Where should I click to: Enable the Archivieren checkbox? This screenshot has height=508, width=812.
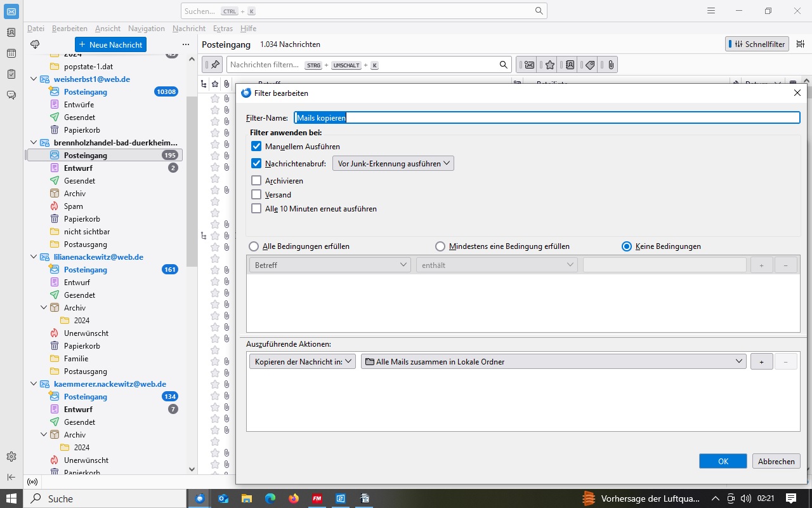click(256, 181)
